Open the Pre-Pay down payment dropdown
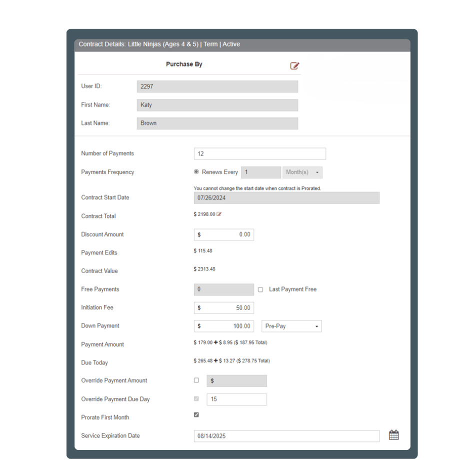 (x=291, y=325)
